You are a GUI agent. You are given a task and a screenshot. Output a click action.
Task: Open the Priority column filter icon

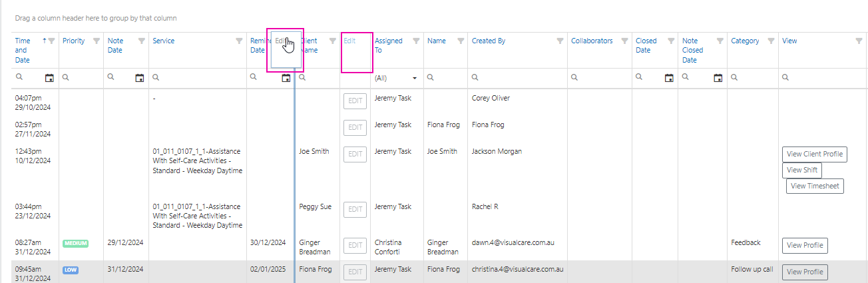[x=97, y=41]
